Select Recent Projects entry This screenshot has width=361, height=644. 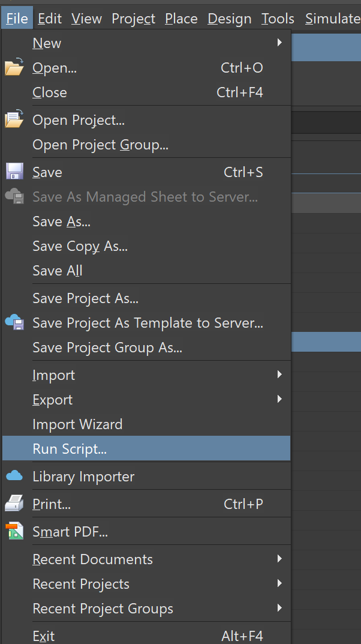[x=146, y=583]
